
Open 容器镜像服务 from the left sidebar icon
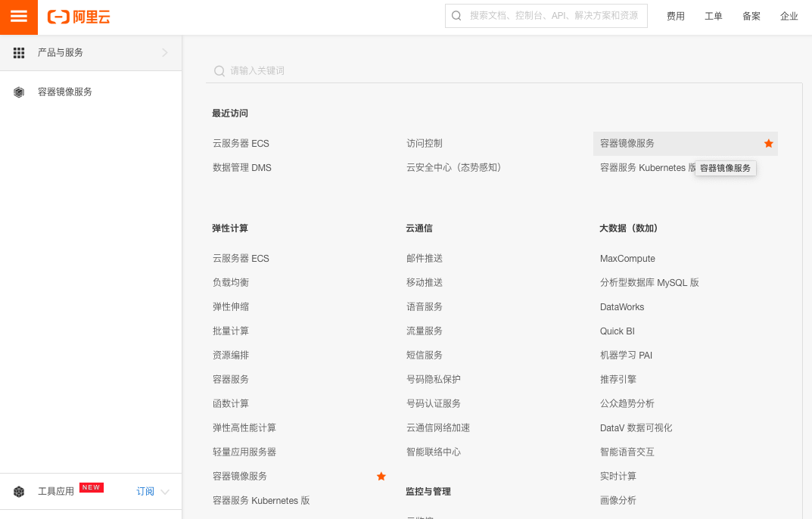(x=18, y=92)
